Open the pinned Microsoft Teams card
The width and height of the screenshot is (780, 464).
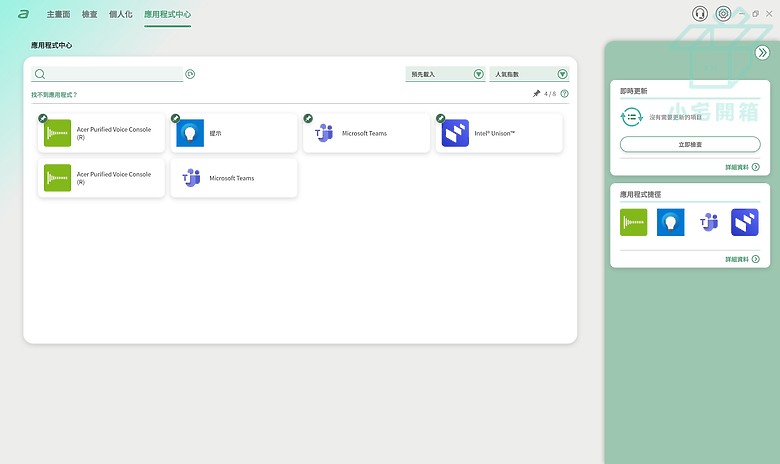[x=367, y=133]
